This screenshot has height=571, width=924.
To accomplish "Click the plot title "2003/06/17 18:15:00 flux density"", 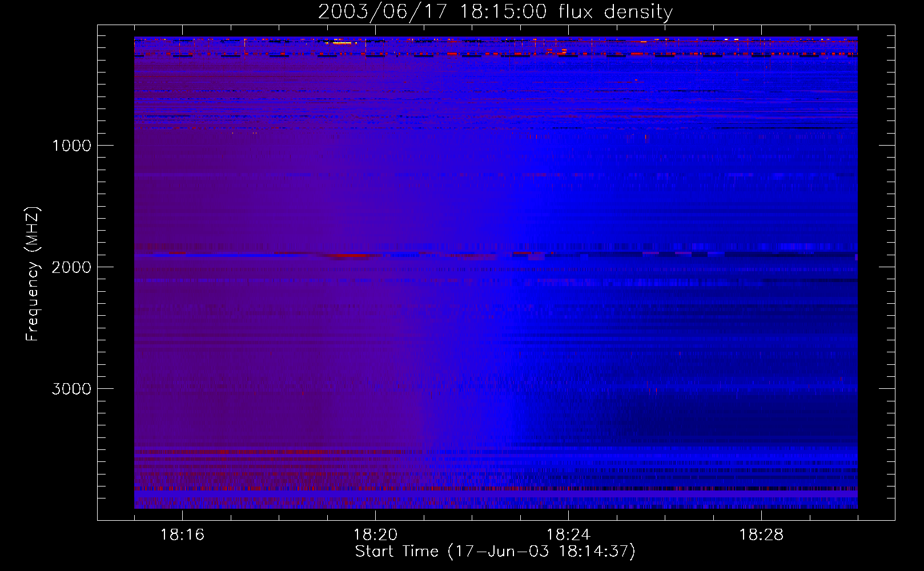I will click(495, 12).
